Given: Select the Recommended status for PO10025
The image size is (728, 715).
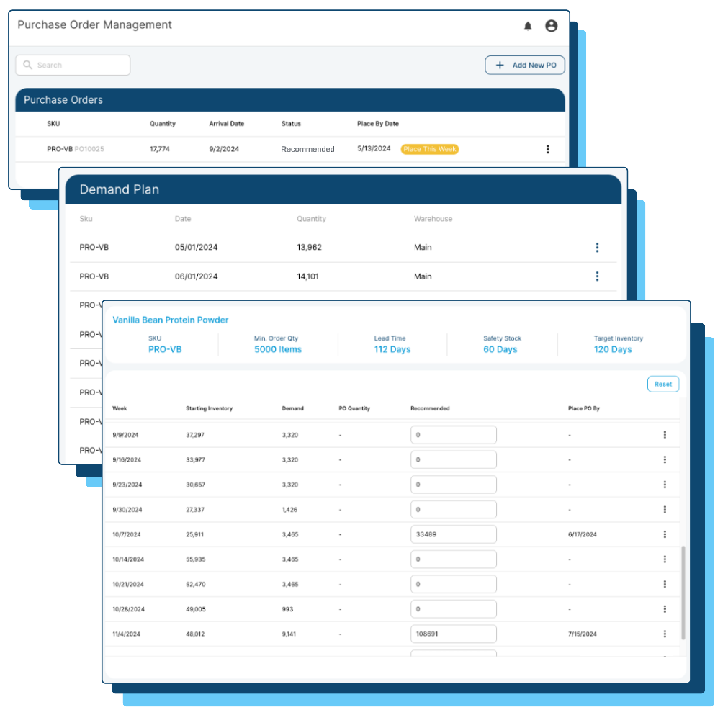Looking at the screenshot, I should pyautogui.click(x=307, y=149).
